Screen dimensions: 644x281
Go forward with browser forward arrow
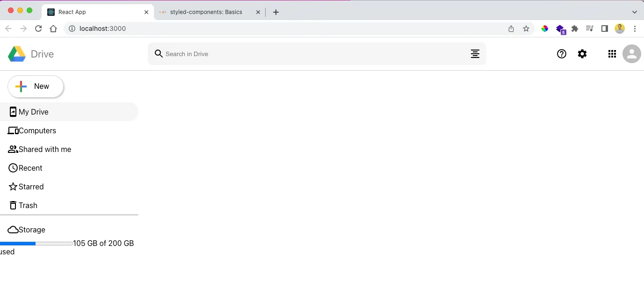coord(23,29)
